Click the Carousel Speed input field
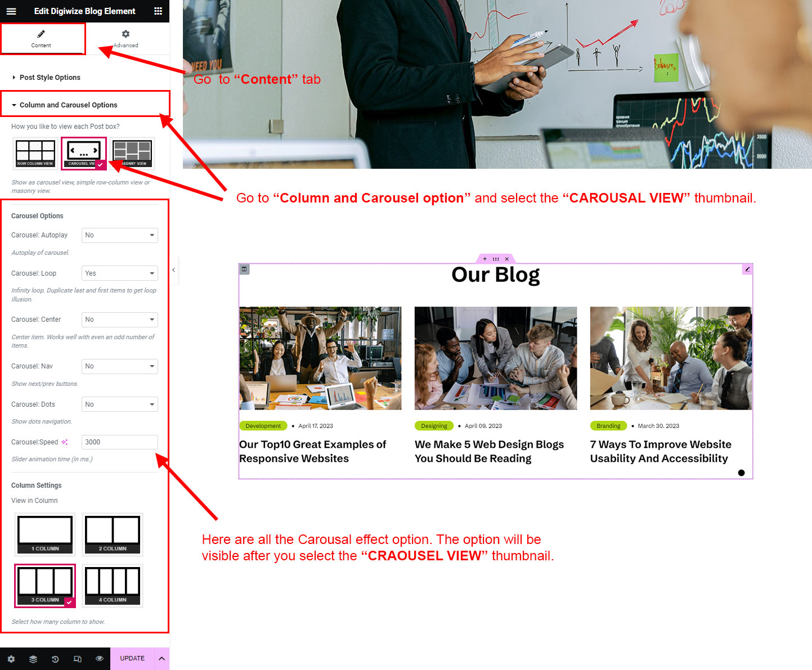This screenshot has width=812, height=670. tap(120, 442)
